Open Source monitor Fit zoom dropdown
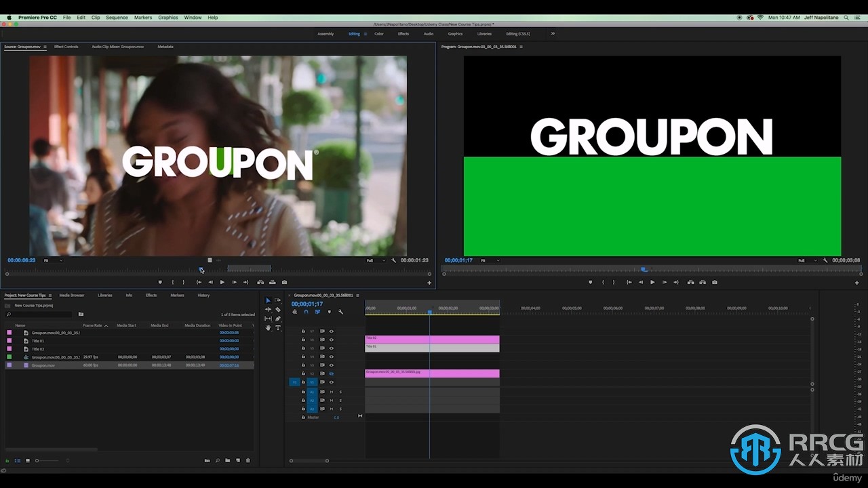The image size is (868, 488). [53, 260]
